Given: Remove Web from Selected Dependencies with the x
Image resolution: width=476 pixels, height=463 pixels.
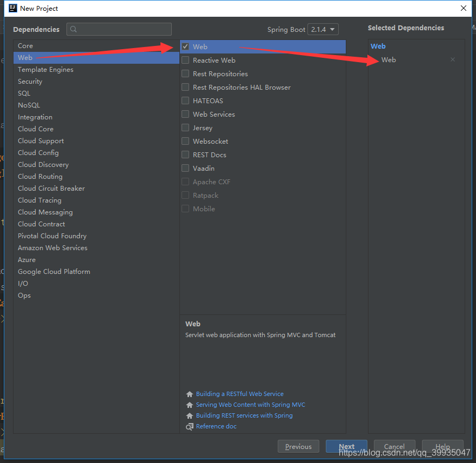Looking at the screenshot, I should tap(452, 59).
